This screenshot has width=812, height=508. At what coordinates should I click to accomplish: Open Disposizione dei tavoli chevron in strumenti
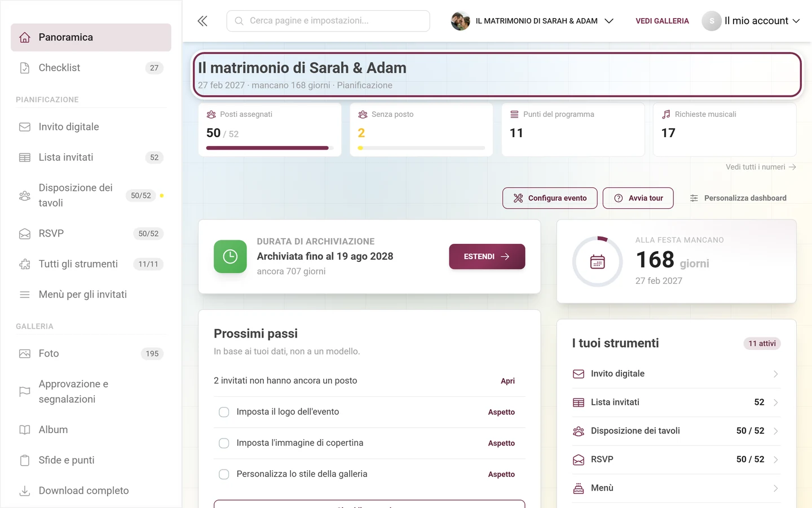(x=776, y=431)
